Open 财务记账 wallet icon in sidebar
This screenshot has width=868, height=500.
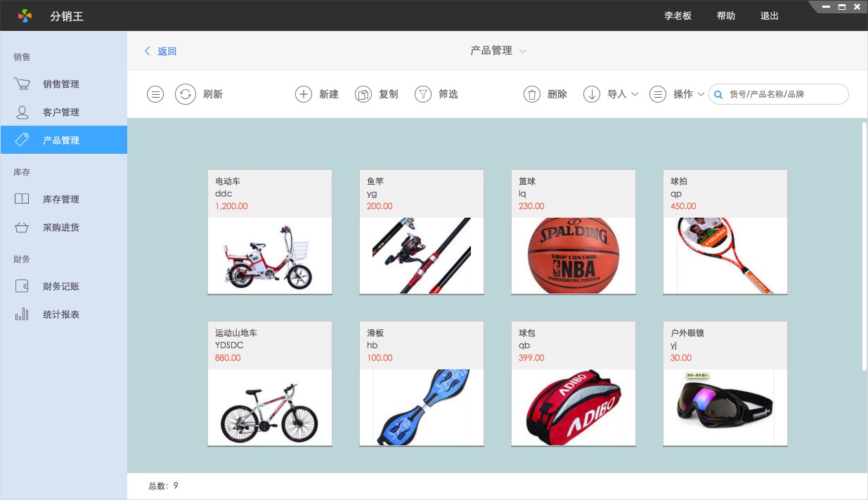coord(22,287)
